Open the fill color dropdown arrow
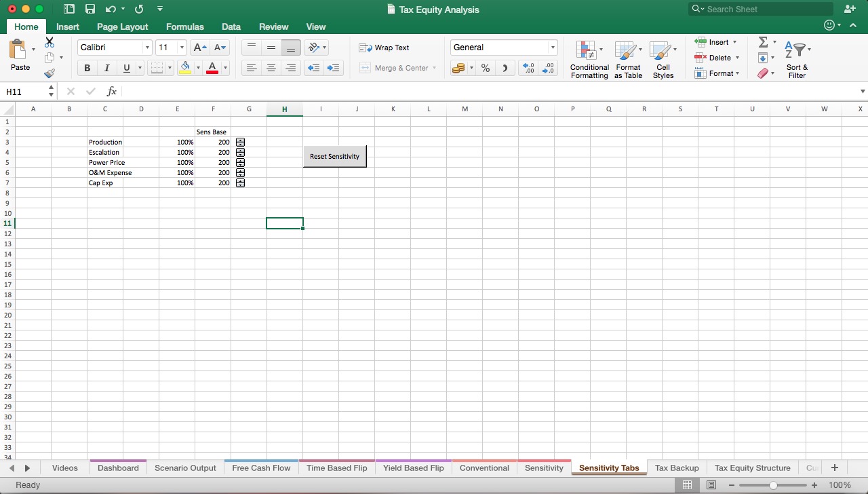Image resolution: width=868 pixels, height=494 pixels. point(197,68)
